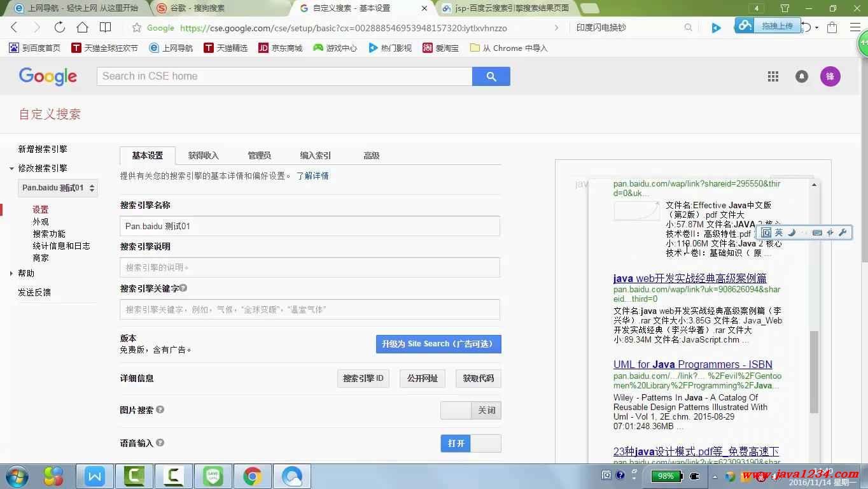Open the java web开发实战经典高级案例篇 result
The width and height of the screenshot is (868, 489).
[690, 278]
